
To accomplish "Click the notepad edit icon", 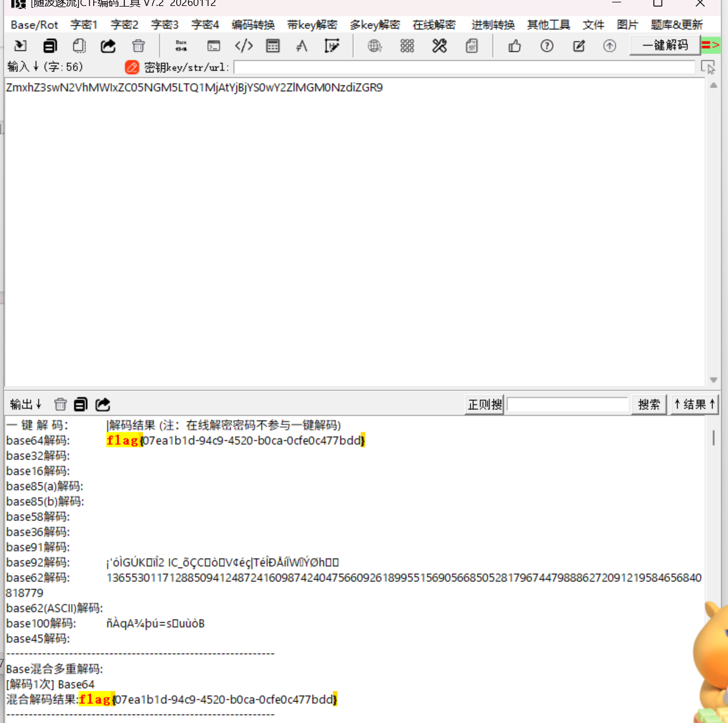I will (x=579, y=45).
